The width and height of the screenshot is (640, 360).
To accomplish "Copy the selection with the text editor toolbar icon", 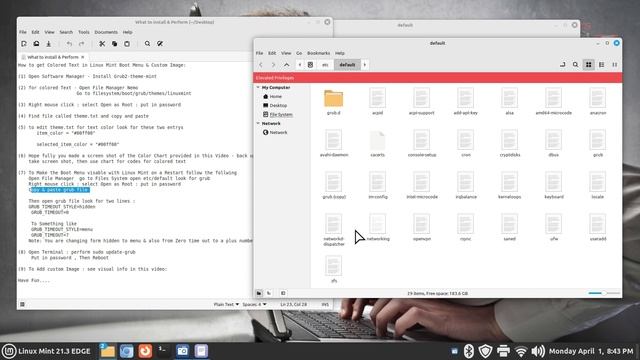I will (114, 44).
